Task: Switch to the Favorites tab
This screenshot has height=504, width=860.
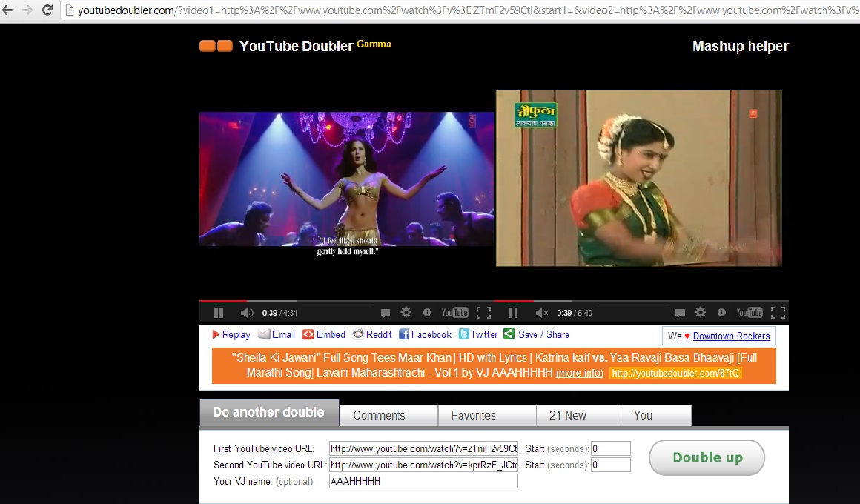Action: pyautogui.click(x=487, y=416)
